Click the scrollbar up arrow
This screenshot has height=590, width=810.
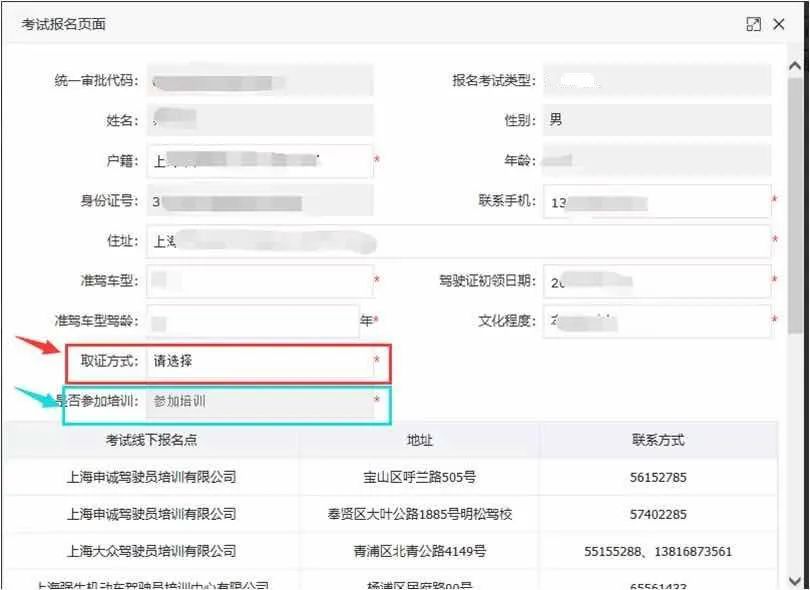795,66
